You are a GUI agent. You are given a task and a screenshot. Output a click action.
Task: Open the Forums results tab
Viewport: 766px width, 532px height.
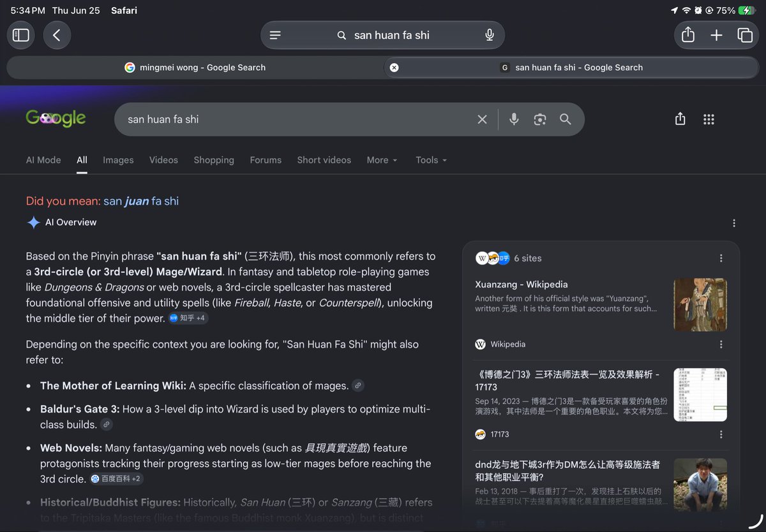tap(266, 160)
